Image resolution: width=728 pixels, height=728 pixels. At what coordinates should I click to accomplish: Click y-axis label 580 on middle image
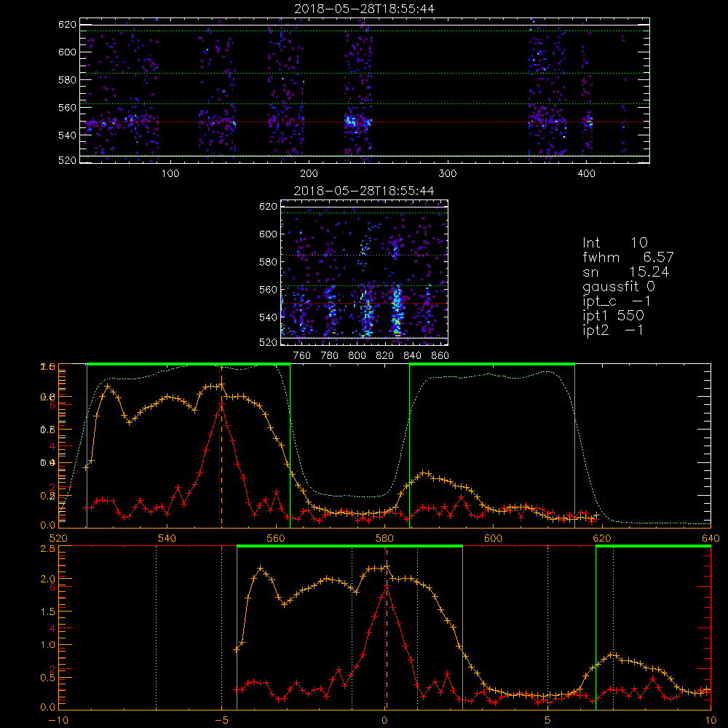(x=269, y=262)
